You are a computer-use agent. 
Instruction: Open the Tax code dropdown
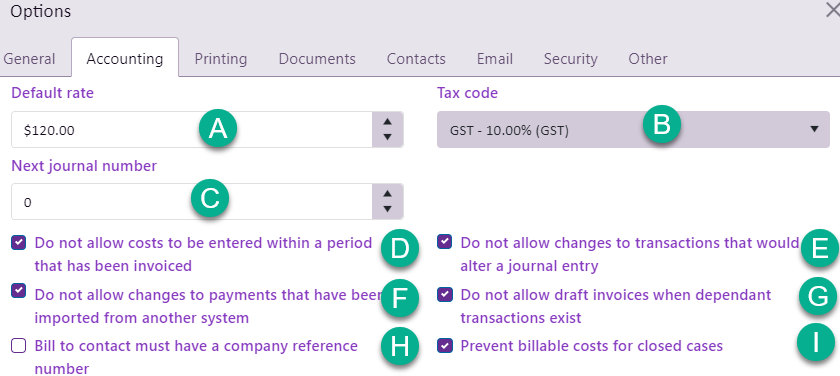tap(633, 130)
